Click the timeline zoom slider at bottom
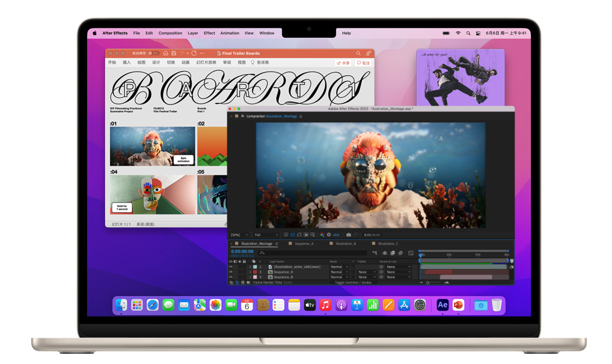 click(x=433, y=282)
